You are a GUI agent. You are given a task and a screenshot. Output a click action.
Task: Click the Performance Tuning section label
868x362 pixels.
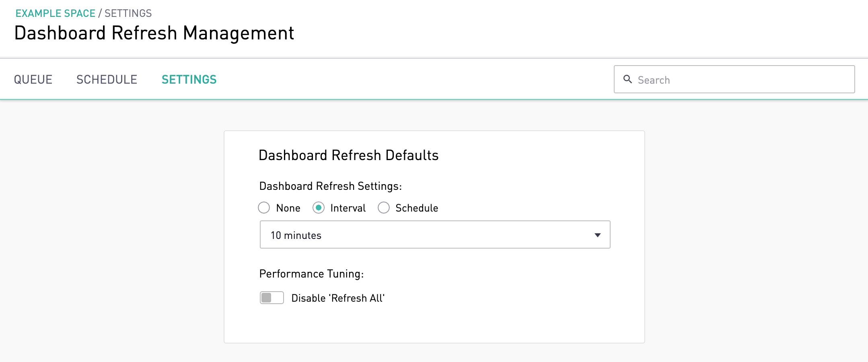point(311,274)
